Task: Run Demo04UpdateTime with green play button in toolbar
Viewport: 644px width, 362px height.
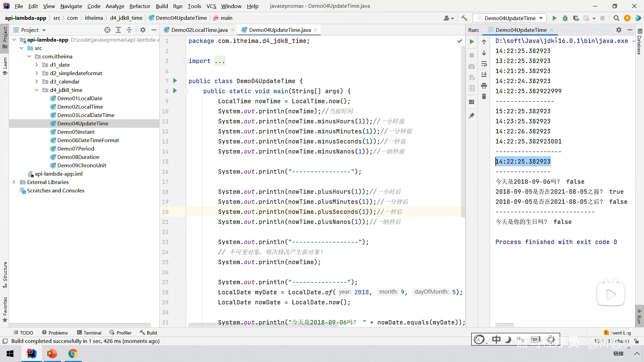Action: click(x=554, y=18)
